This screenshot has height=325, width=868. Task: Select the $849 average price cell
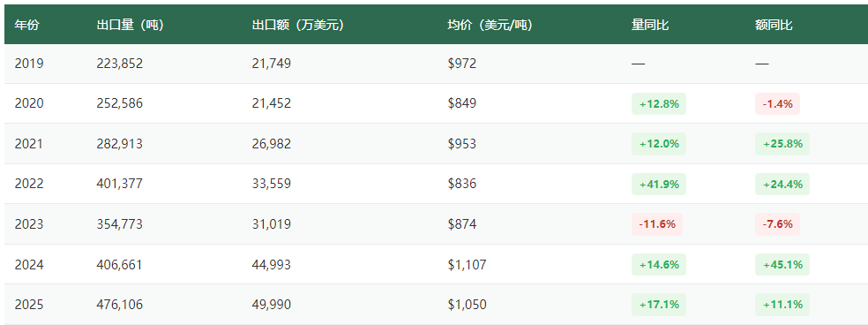[461, 103]
